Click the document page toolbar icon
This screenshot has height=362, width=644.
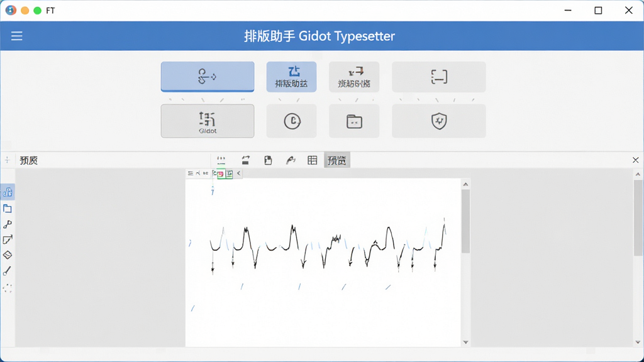[268, 160]
